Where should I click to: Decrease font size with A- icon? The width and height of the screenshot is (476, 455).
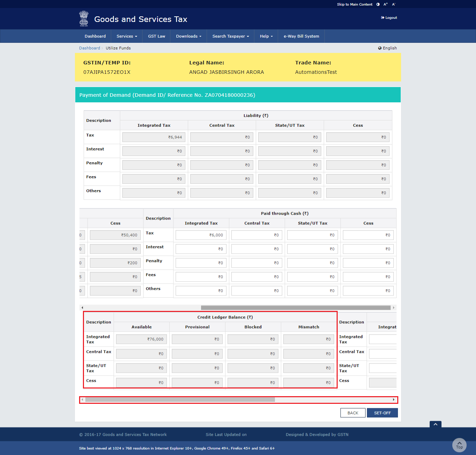coord(394,5)
